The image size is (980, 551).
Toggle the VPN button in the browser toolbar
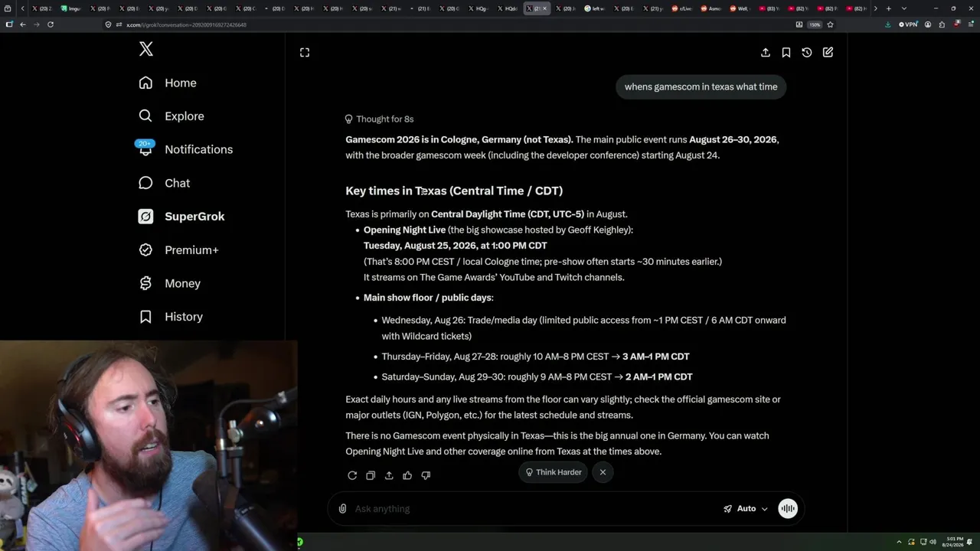(x=908, y=24)
